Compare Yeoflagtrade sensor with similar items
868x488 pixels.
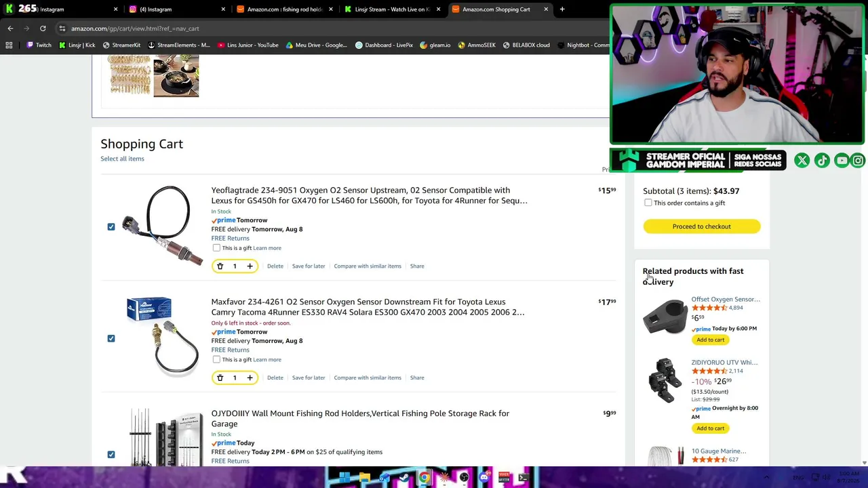pos(368,266)
